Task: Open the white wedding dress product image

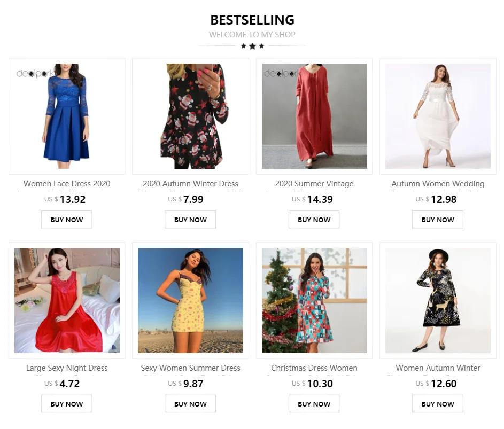Action: point(438,116)
